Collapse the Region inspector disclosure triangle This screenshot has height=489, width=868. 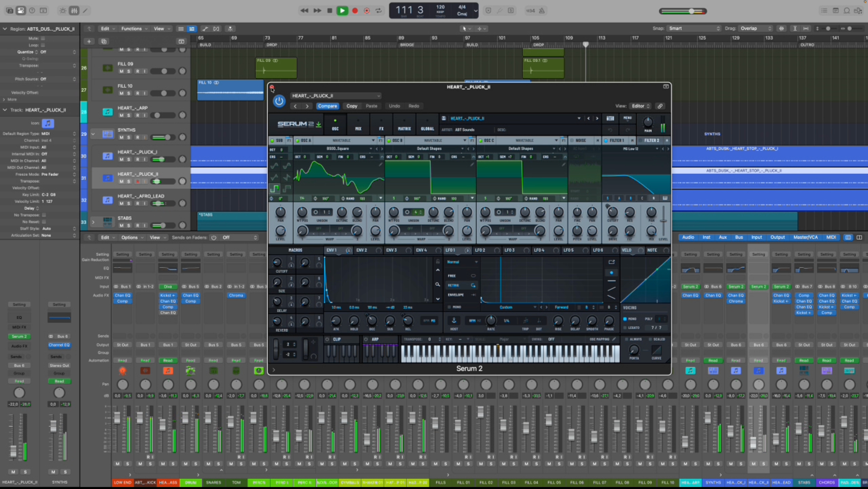[5, 29]
